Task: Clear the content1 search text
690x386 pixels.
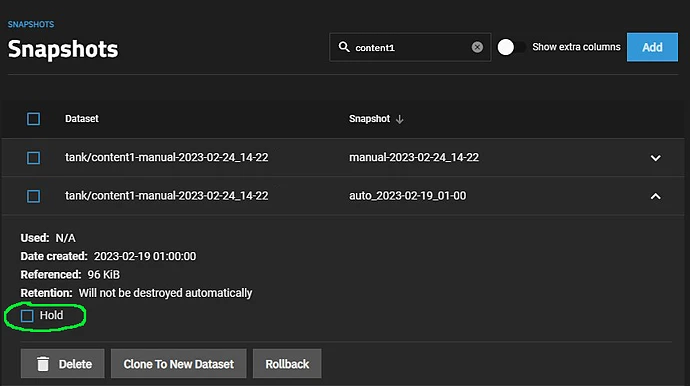Action: [x=477, y=47]
